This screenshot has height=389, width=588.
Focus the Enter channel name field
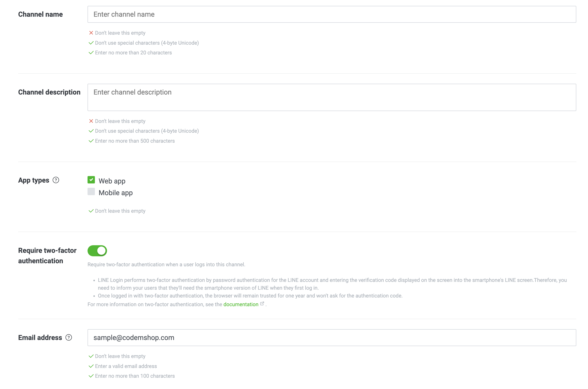[x=332, y=14]
